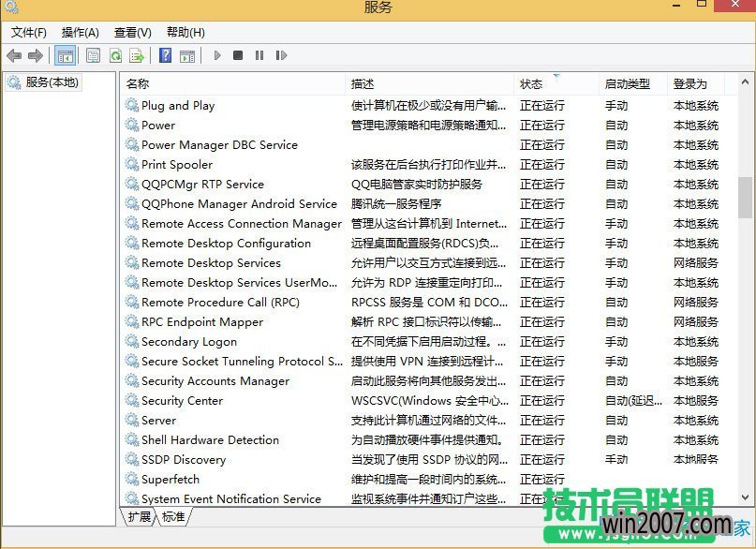756x549 pixels.
Task: Click the gear icon of RPC Endpoint Mapper
Action: 132,321
